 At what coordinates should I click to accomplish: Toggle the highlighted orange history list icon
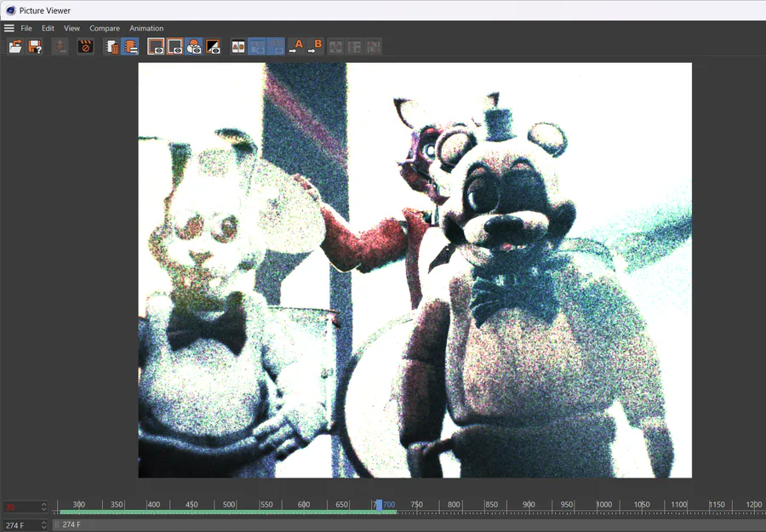tap(130, 47)
